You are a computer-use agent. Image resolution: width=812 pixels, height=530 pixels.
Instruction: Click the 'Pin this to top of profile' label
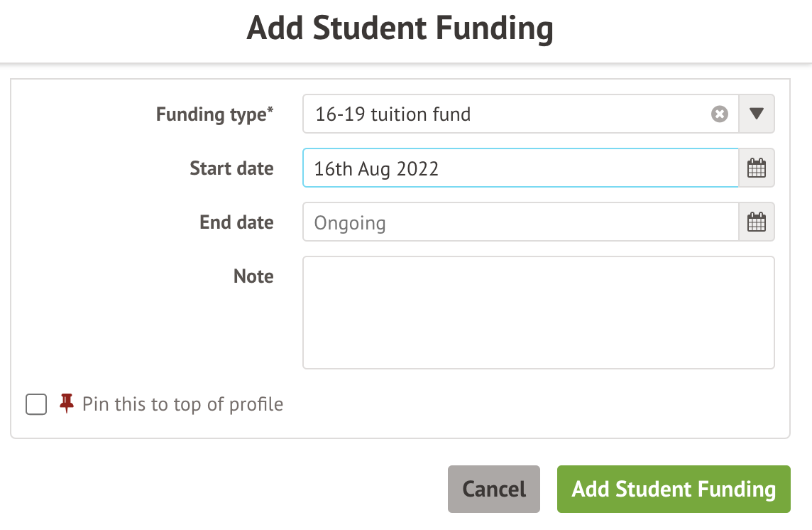[182, 404]
